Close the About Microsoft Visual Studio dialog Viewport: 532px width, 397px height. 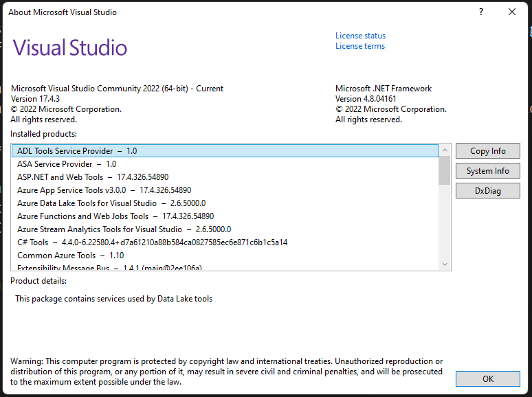(x=512, y=12)
